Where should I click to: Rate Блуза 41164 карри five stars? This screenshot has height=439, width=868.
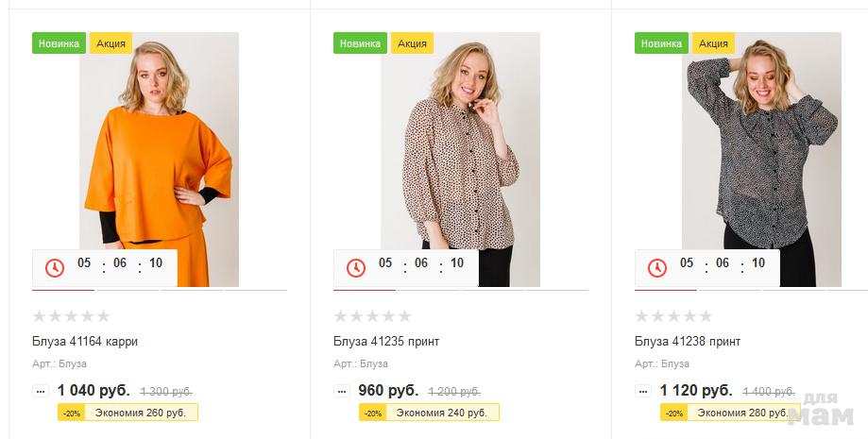[103, 316]
